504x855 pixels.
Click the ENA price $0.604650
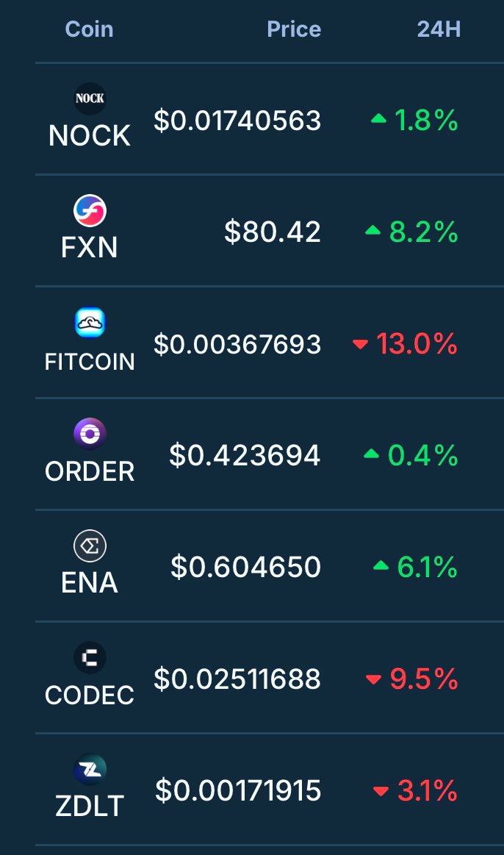click(246, 568)
